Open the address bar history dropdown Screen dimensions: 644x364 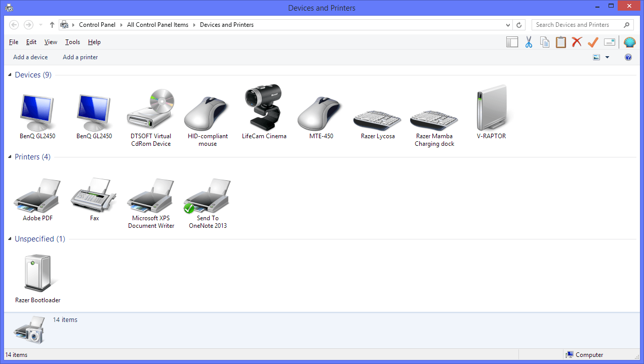508,25
